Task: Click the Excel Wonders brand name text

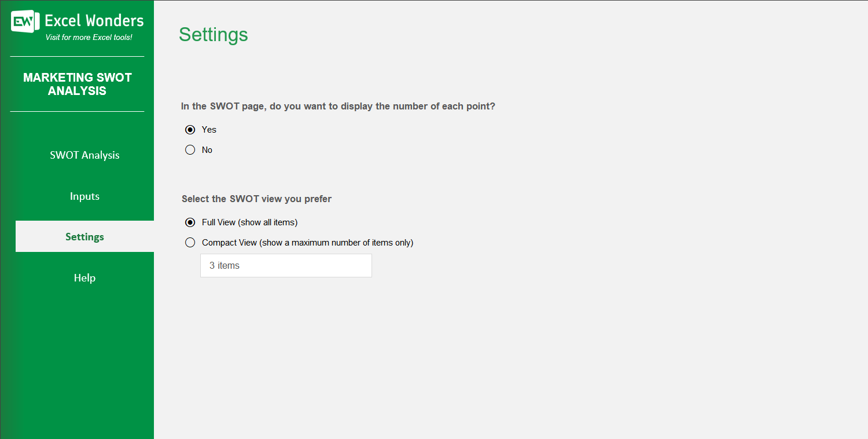Action: pyautogui.click(x=94, y=21)
